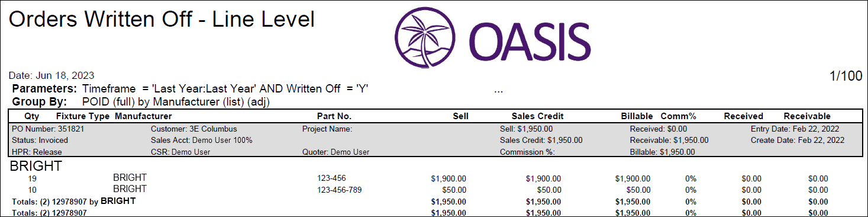Click the Part No. column header
Image resolution: width=868 pixels, height=217 pixels.
click(x=334, y=116)
